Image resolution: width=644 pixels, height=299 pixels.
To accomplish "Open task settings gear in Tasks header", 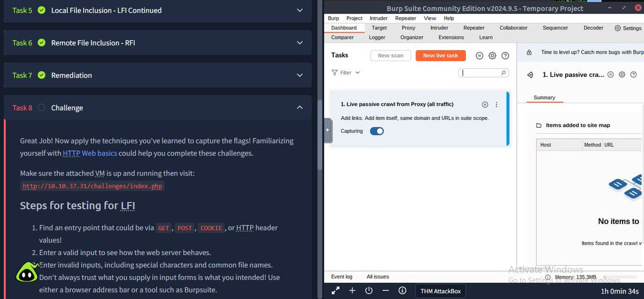I will (x=492, y=56).
